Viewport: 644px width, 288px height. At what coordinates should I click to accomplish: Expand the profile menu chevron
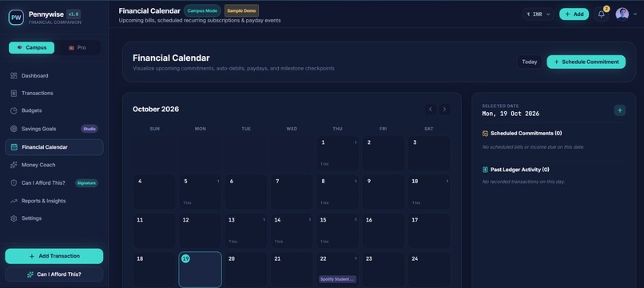click(635, 14)
